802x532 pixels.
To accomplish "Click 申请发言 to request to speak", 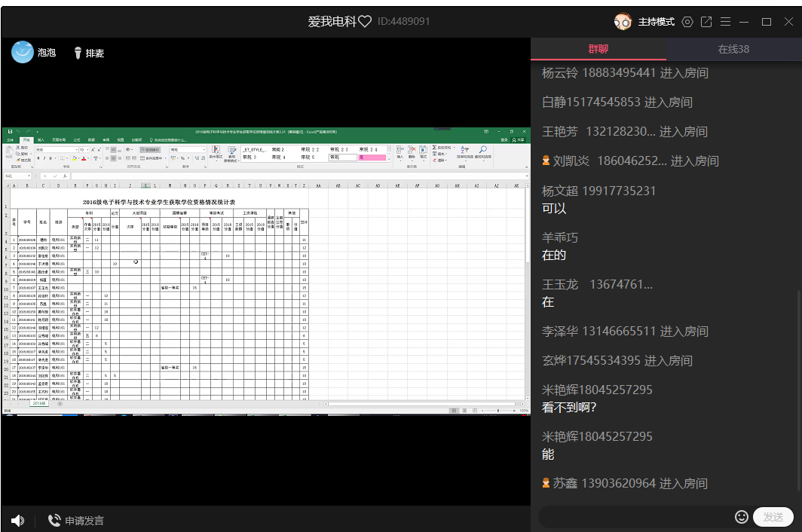I will pyautogui.click(x=76, y=521).
